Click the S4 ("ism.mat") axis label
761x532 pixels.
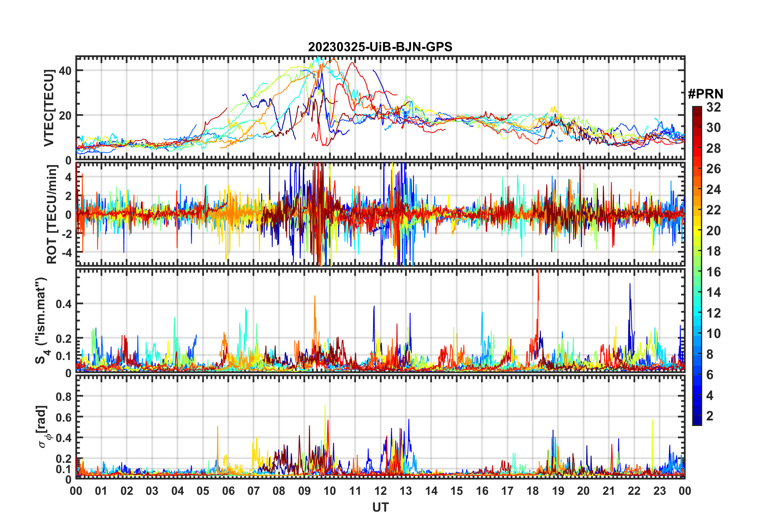click(42, 320)
